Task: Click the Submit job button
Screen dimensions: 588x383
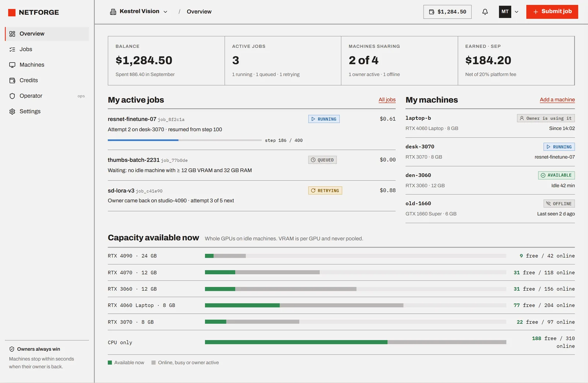Action: pos(552,12)
